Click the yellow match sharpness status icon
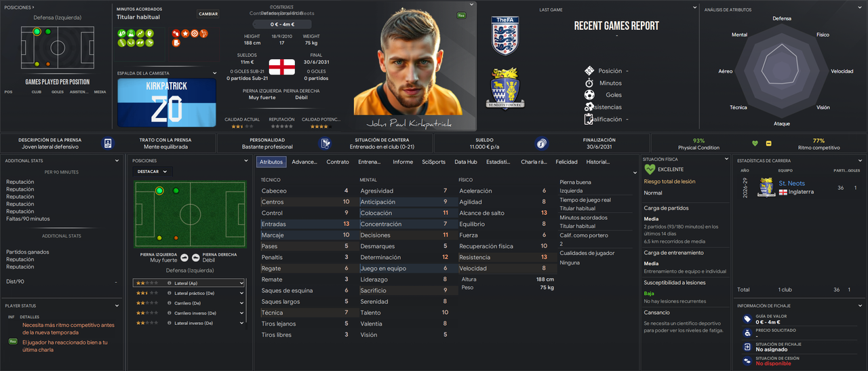 pyautogui.click(x=768, y=143)
